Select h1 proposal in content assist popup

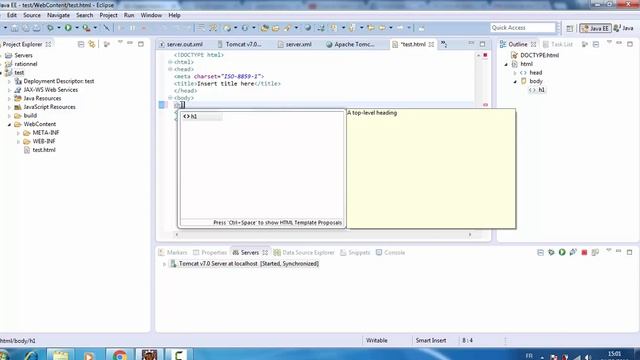pyautogui.click(x=202, y=117)
